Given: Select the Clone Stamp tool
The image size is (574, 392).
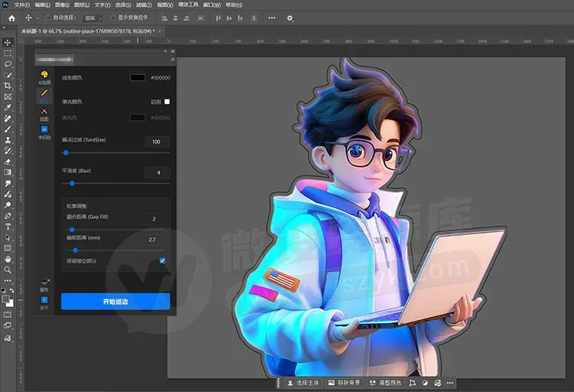Looking at the screenshot, I should point(8,140).
